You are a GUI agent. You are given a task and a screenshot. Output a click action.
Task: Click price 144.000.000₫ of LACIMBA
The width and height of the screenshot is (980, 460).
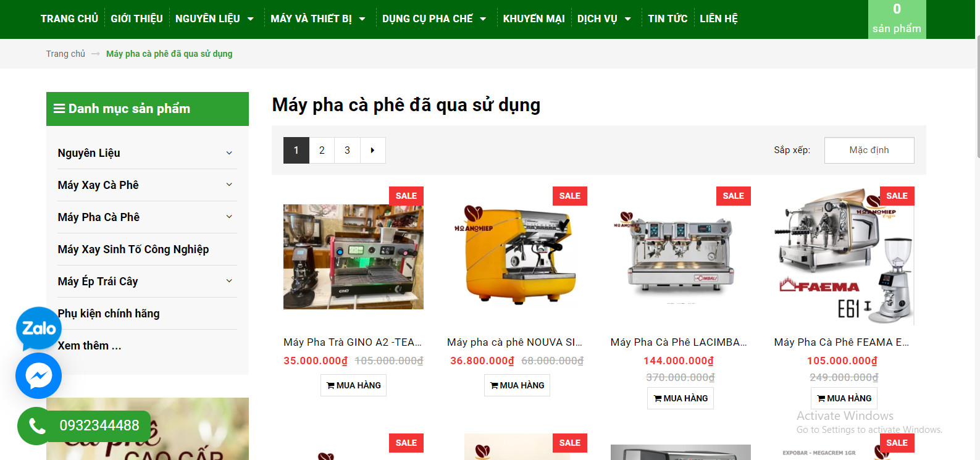[x=679, y=361]
